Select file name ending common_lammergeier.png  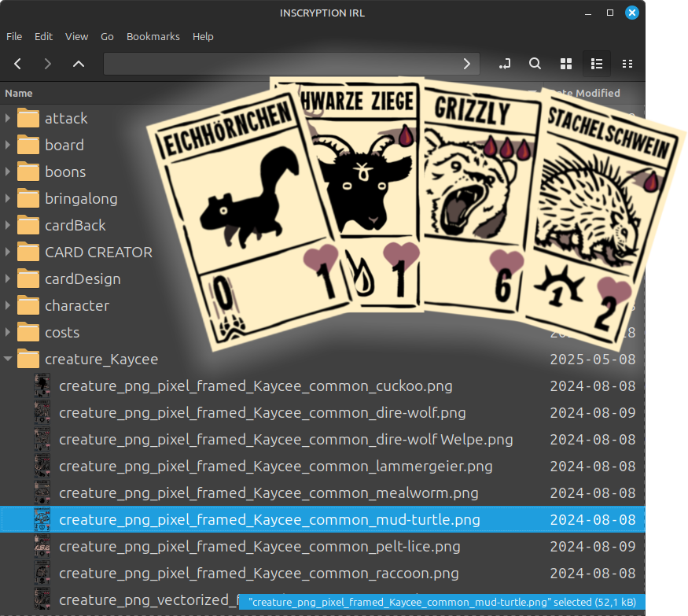pyautogui.click(x=275, y=467)
